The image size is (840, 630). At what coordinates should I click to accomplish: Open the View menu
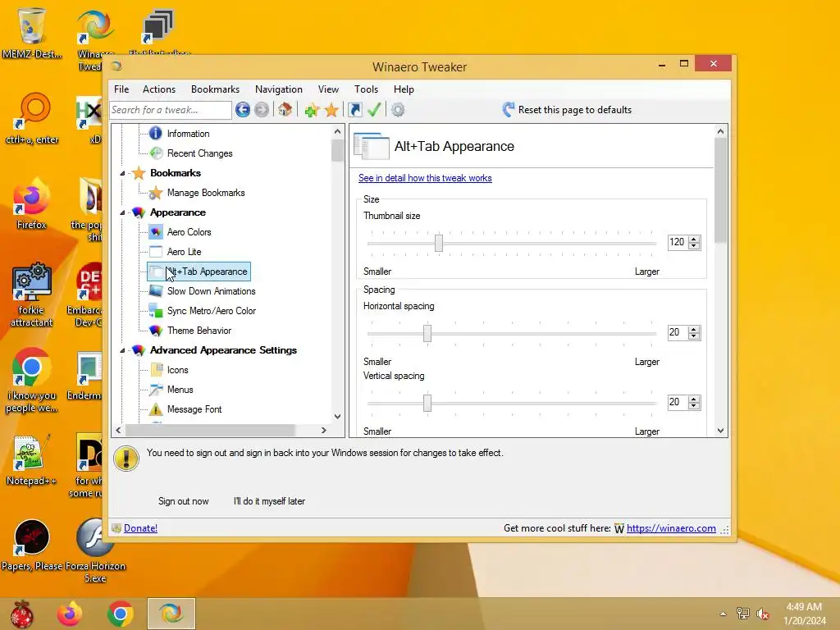328,89
